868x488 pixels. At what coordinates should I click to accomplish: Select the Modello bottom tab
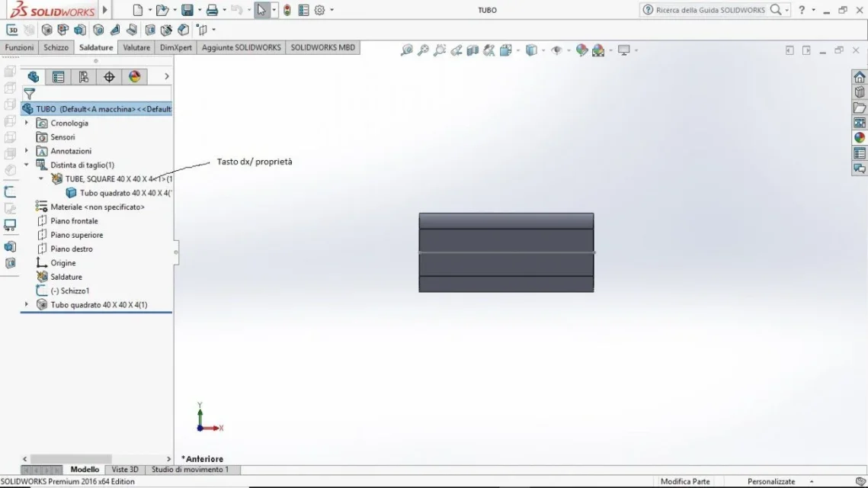coord(85,469)
